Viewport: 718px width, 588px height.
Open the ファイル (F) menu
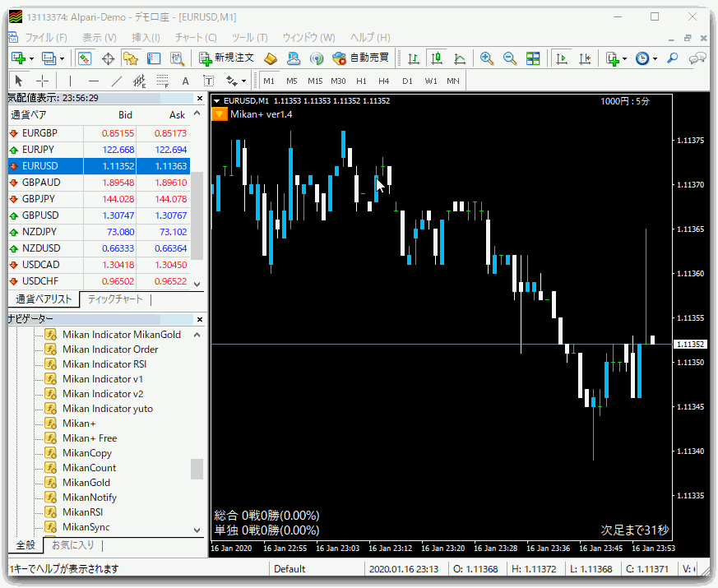point(46,38)
